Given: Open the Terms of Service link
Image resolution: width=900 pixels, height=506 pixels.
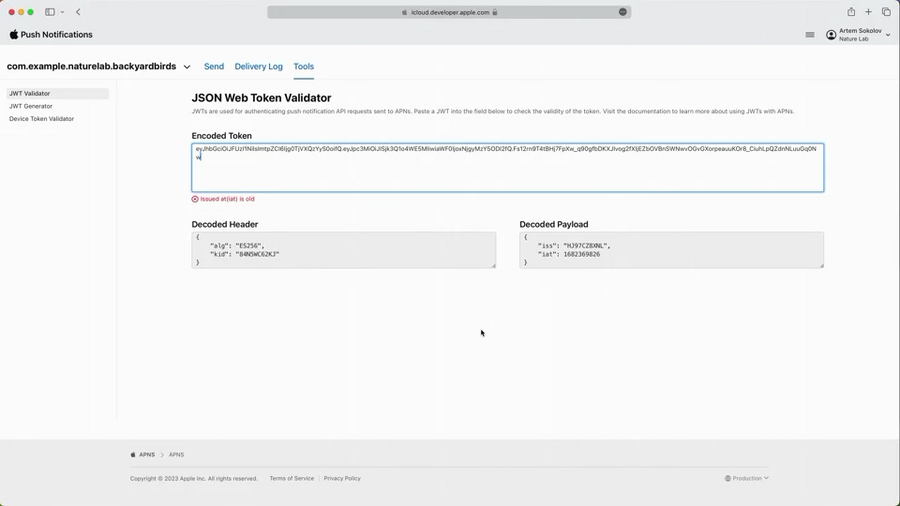Looking at the screenshot, I should 292,478.
